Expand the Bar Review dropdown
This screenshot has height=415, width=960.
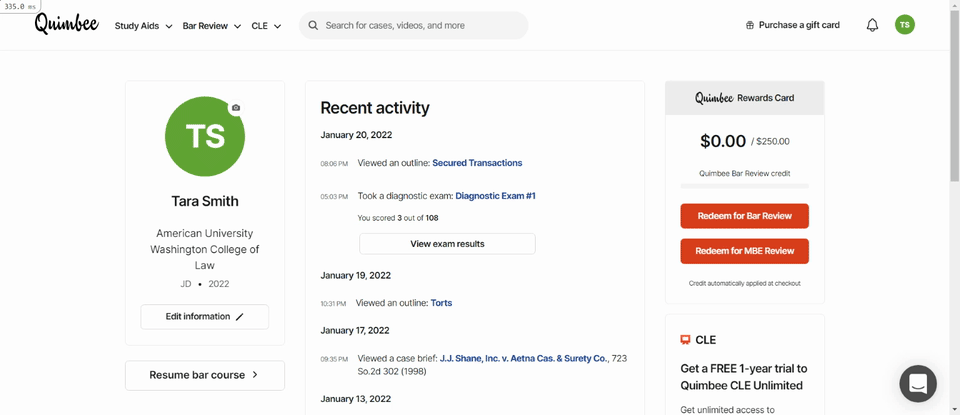point(212,26)
